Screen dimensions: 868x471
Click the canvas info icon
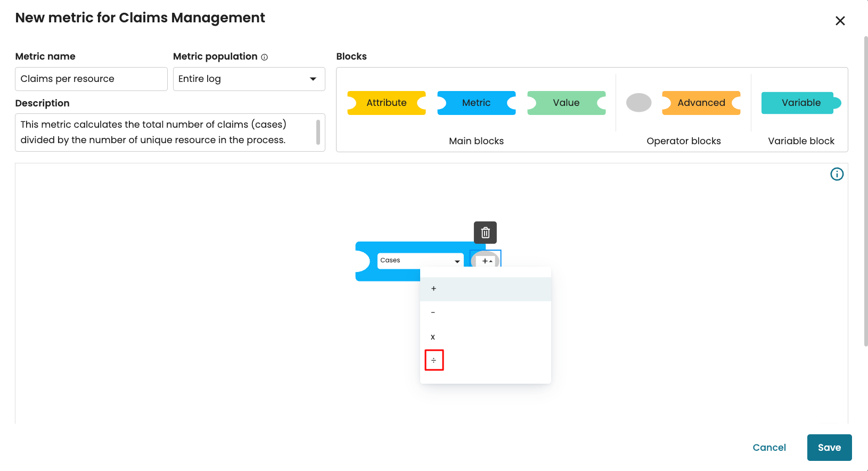837,174
